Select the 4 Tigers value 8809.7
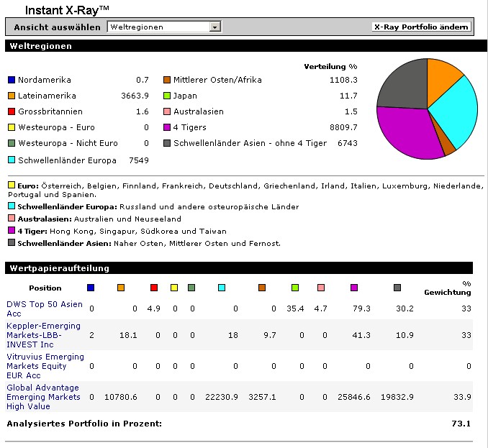 [343, 127]
